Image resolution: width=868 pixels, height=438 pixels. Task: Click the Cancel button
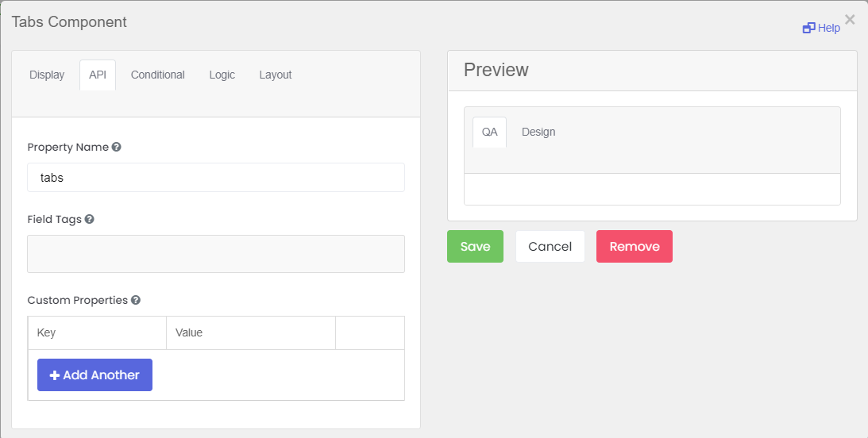click(550, 246)
